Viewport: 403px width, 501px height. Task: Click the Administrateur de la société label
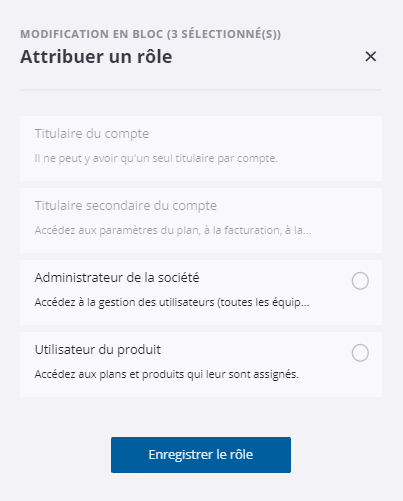point(117,277)
